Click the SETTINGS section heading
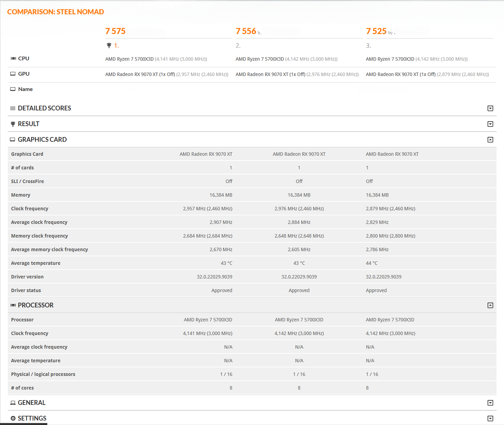 [x=32, y=419]
